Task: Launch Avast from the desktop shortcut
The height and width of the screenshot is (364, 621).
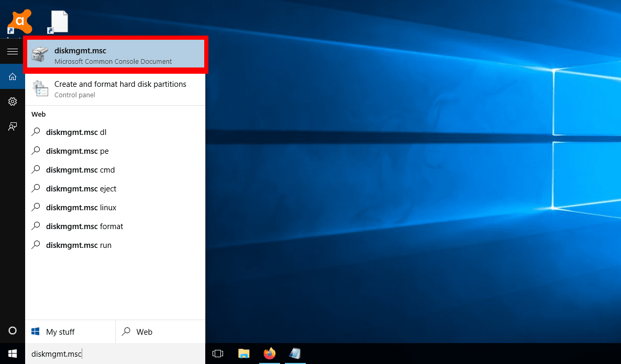Action: pyautogui.click(x=19, y=21)
